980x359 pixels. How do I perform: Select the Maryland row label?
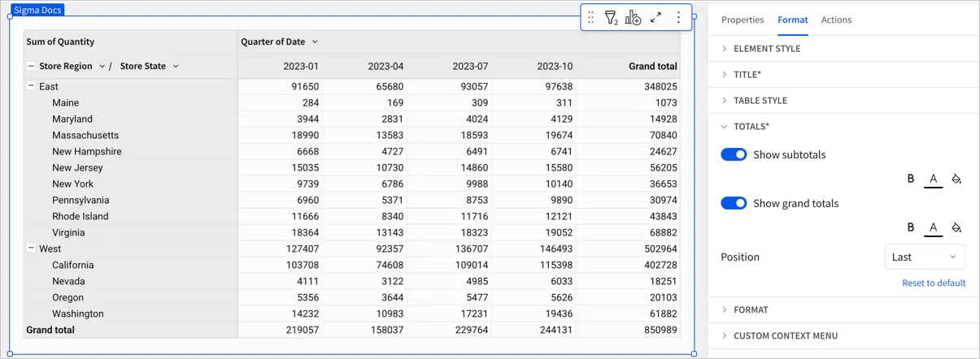tap(72, 119)
